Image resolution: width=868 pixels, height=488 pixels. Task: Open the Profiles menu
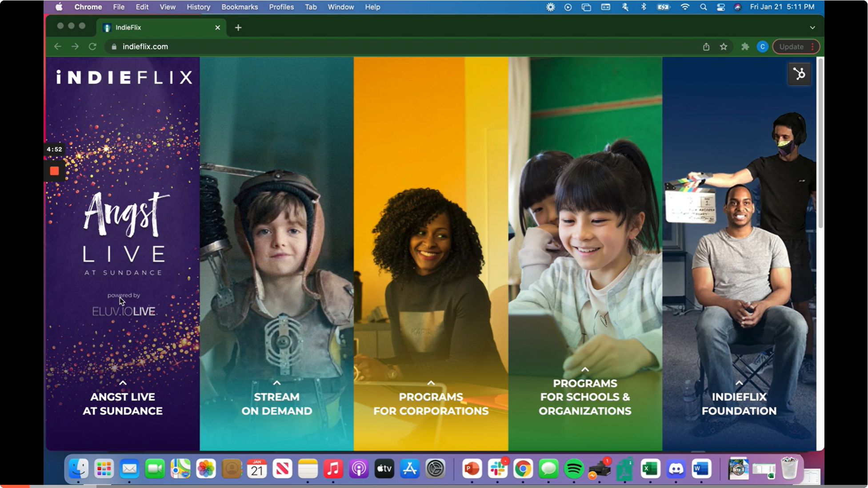(x=281, y=7)
